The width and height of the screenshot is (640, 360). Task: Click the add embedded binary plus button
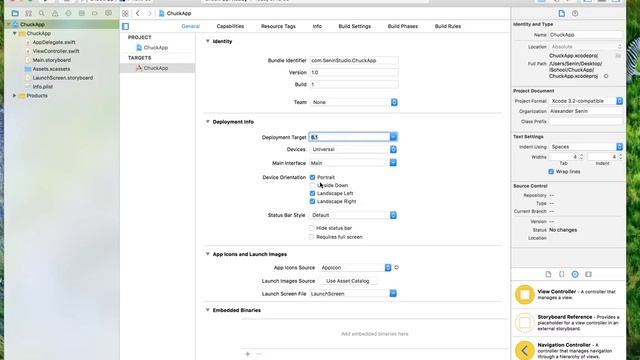point(247,354)
